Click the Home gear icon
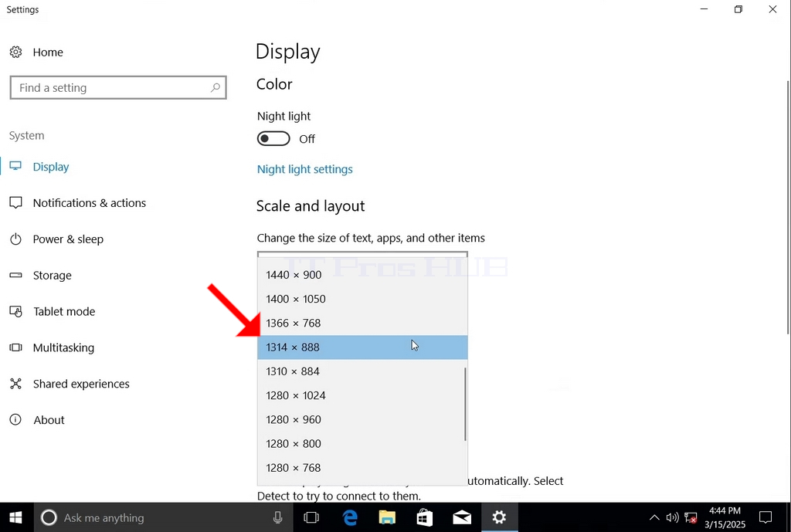The image size is (791, 532). pyautogui.click(x=15, y=52)
